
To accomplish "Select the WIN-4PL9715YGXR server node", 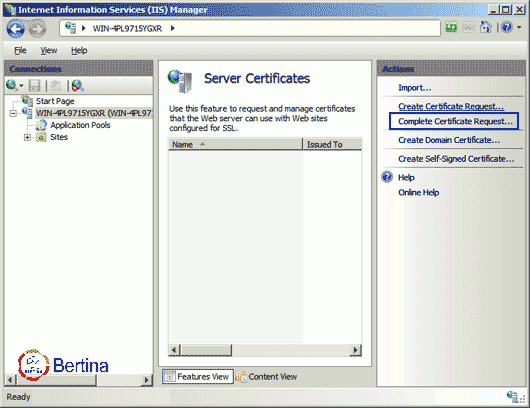I will [x=93, y=113].
